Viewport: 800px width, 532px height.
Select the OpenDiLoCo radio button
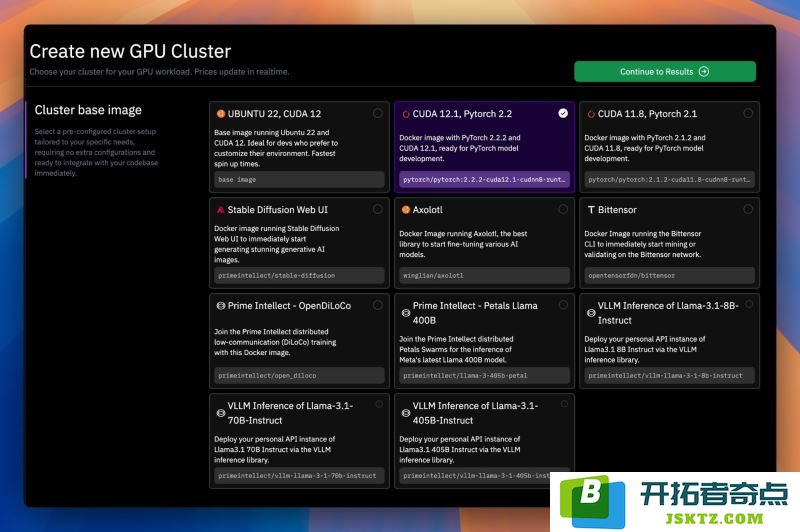[378, 305]
